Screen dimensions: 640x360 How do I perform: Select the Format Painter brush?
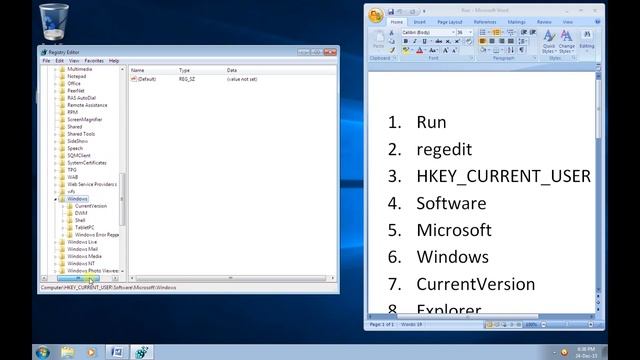(392, 50)
